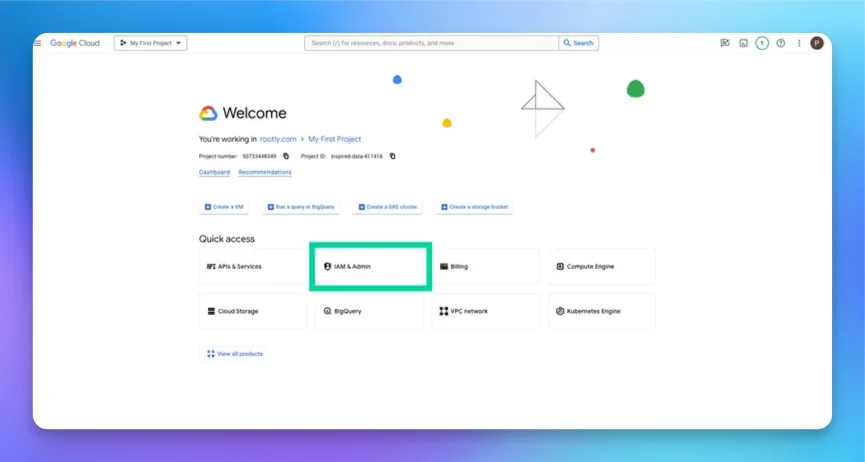The width and height of the screenshot is (865, 462).
Task: Click the Create a storage bucket button
Action: [474, 207]
